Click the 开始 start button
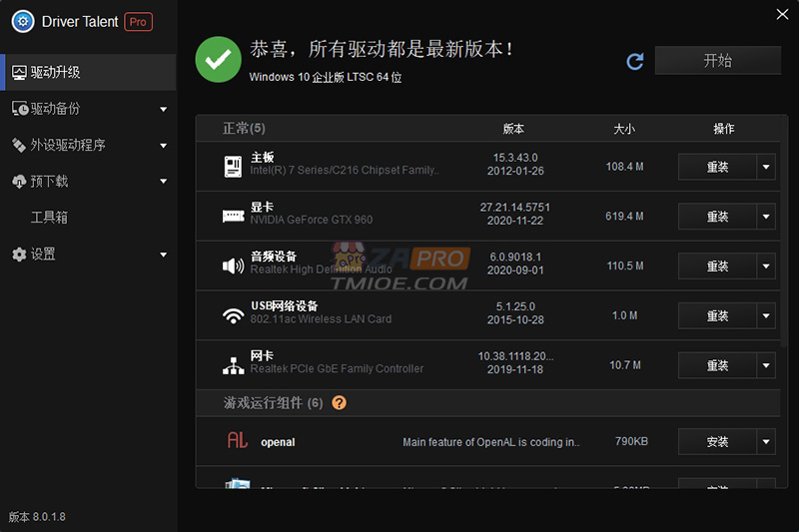 [x=717, y=61]
